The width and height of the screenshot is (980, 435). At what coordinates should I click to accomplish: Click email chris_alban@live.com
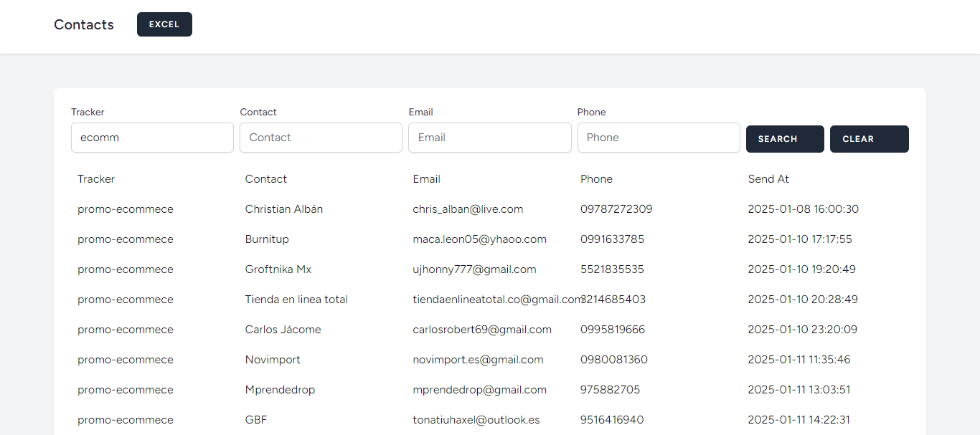click(468, 209)
